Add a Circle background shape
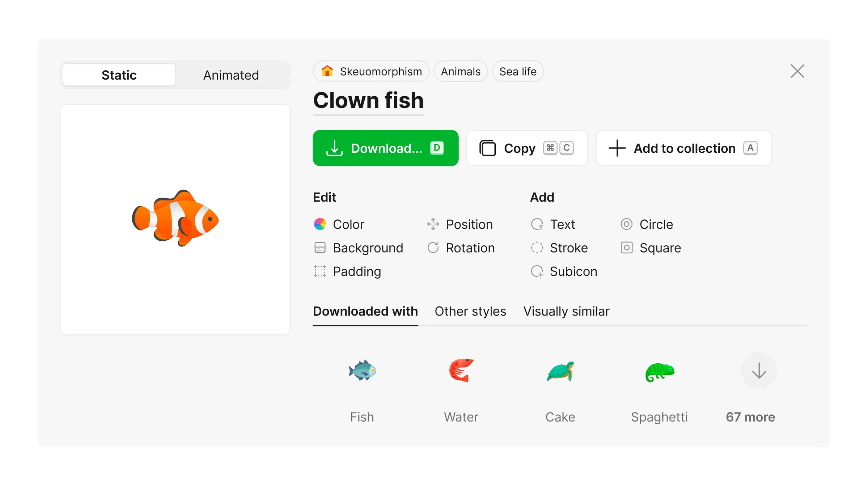The image size is (868, 486). 656,224
